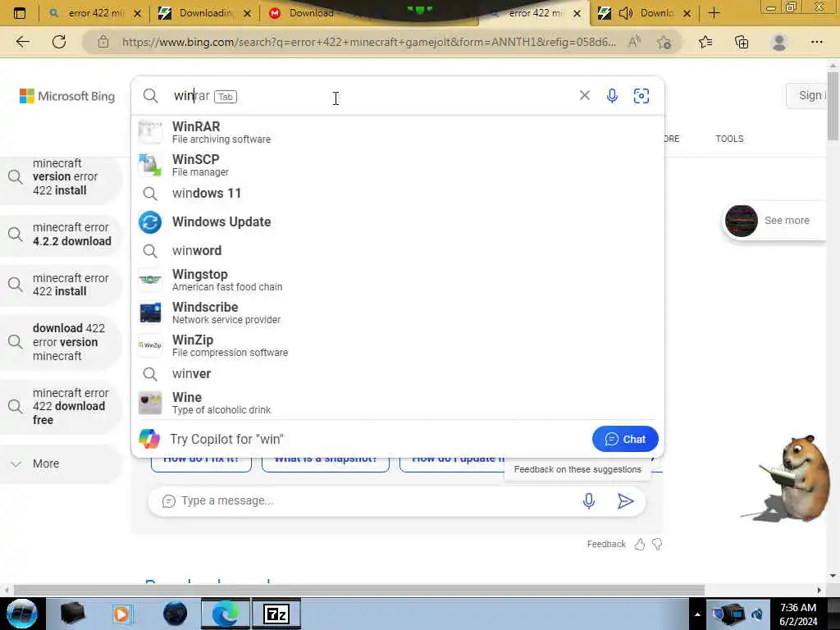Open the 7-Zip taskbar icon
Image resolution: width=840 pixels, height=630 pixels.
pyautogui.click(x=276, y=614)
